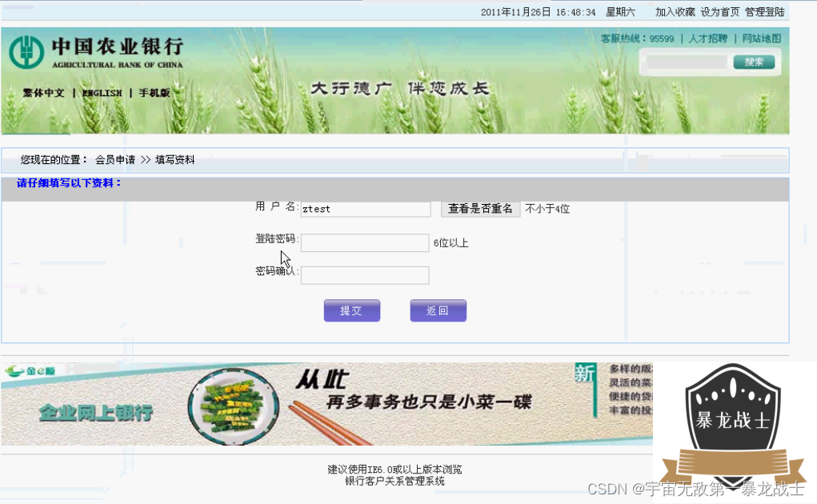
Task: Switch to 繁体中文 version
Action: point(43,93)
